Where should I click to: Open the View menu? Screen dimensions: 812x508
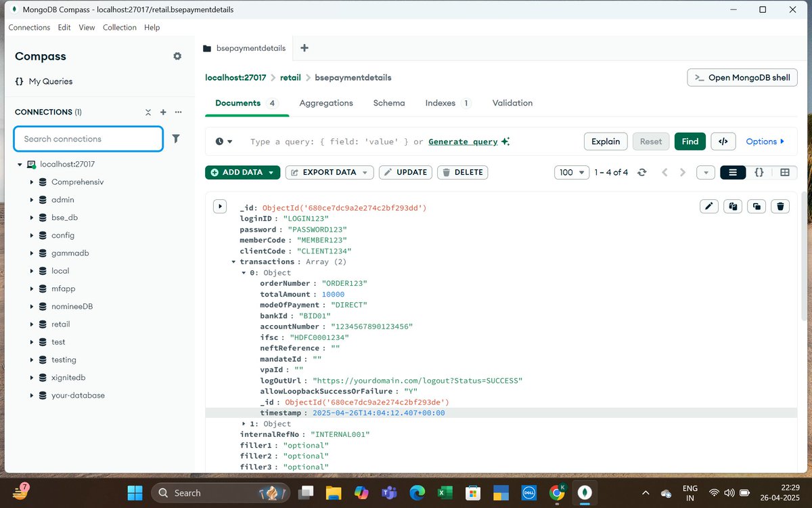pyautogui.click(x=87, y=28)
